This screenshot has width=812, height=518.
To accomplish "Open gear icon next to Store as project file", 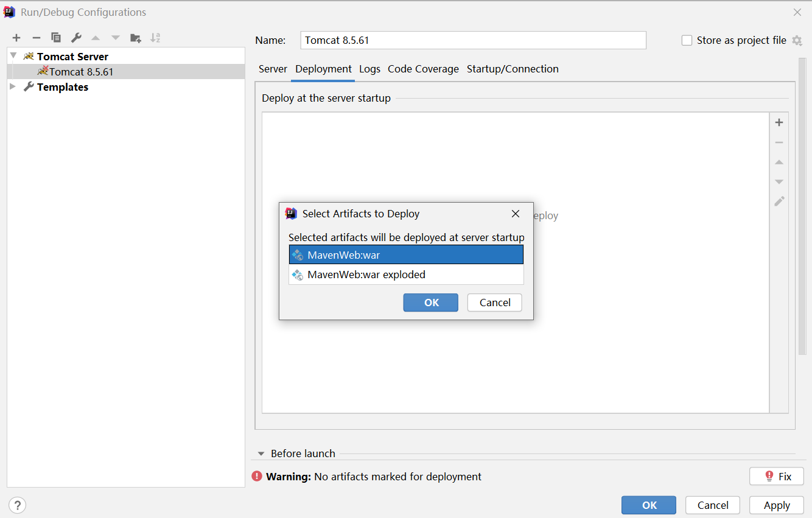I will coord(797,40).
